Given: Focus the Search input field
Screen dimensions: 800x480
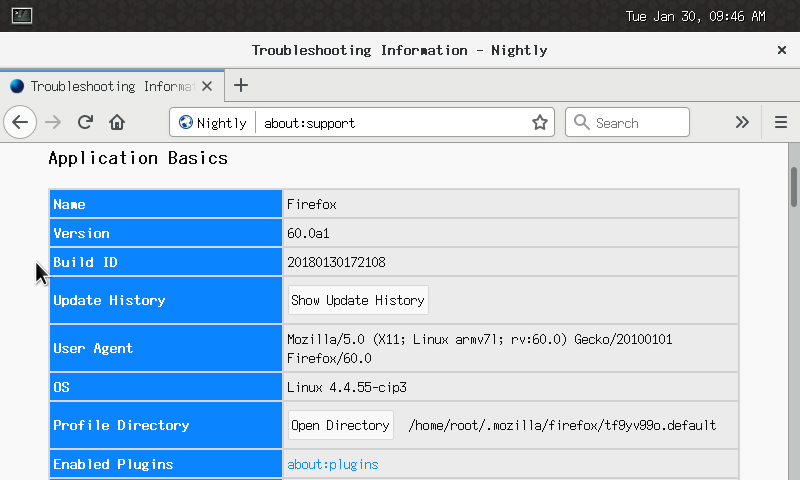Looking at the screenshot, I should pyautogui.click(x=627, y=122).
